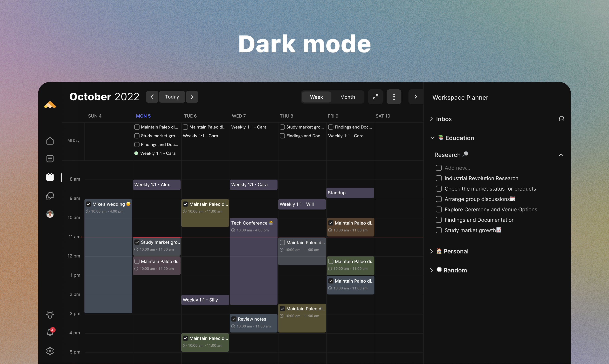Click the Add new... task field
Viewport: 609px width, 364px height.
[x=457, y=168]
